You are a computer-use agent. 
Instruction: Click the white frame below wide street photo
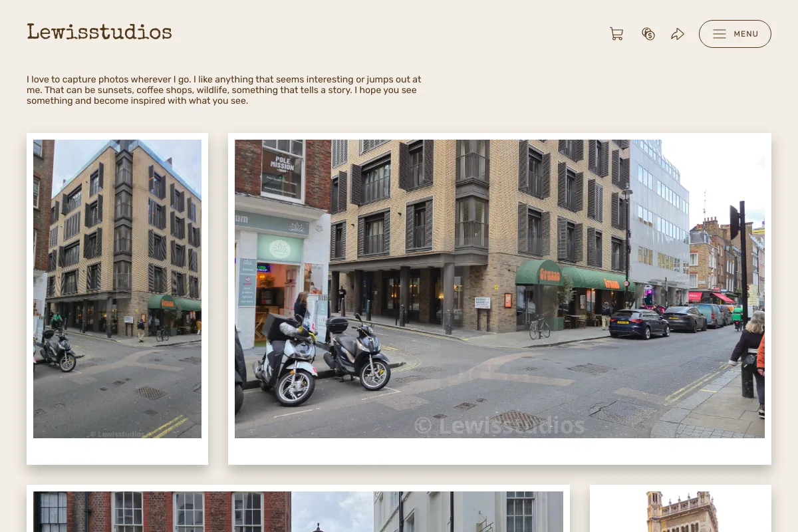coord(499,452)
